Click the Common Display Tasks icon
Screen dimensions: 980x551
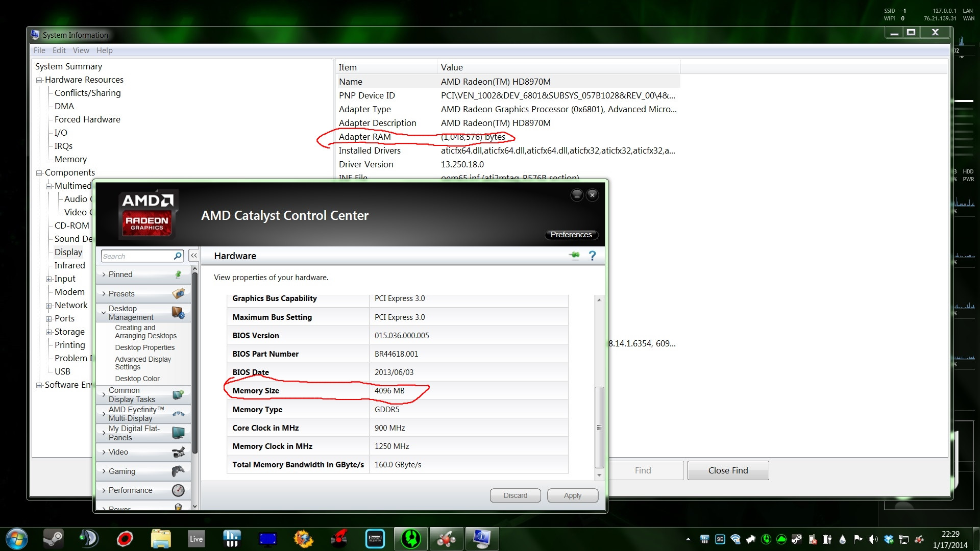(x=178, y=394)
